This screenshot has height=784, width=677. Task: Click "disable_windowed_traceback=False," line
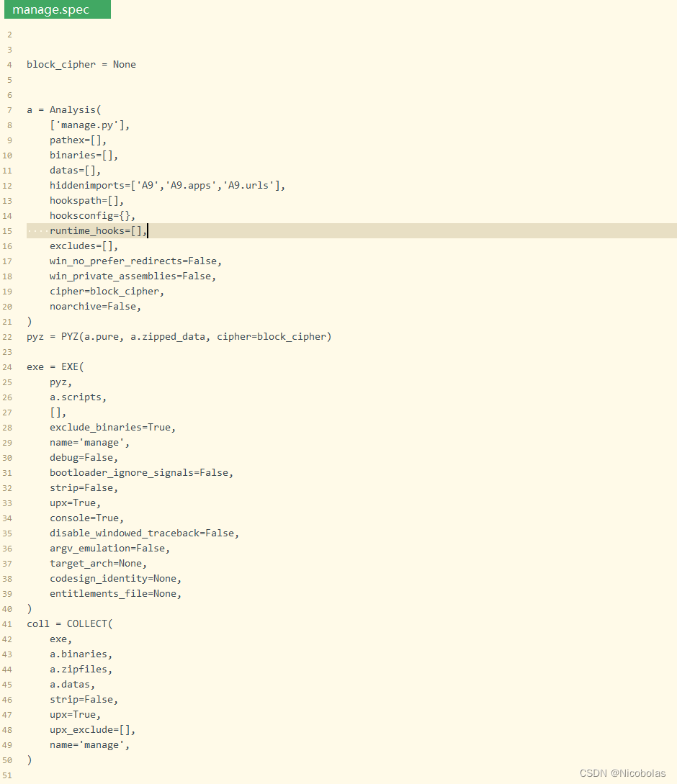144,533
